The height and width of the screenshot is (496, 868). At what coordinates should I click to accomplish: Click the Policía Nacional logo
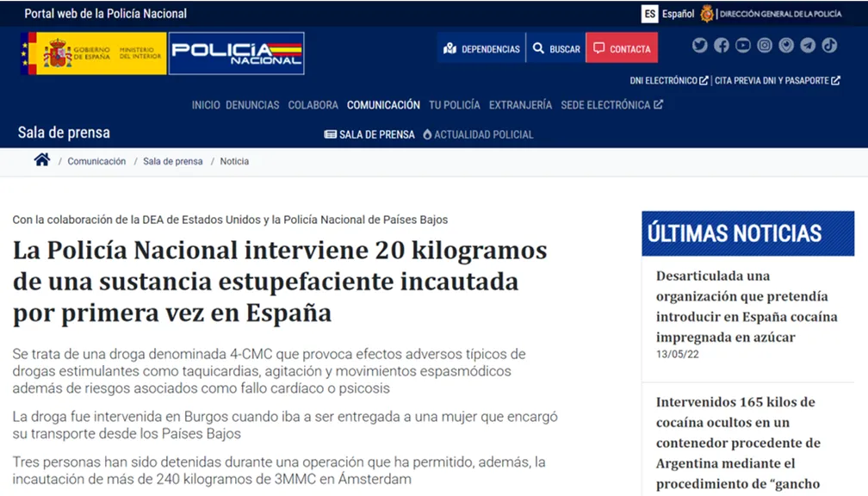[x=236, y=53]
